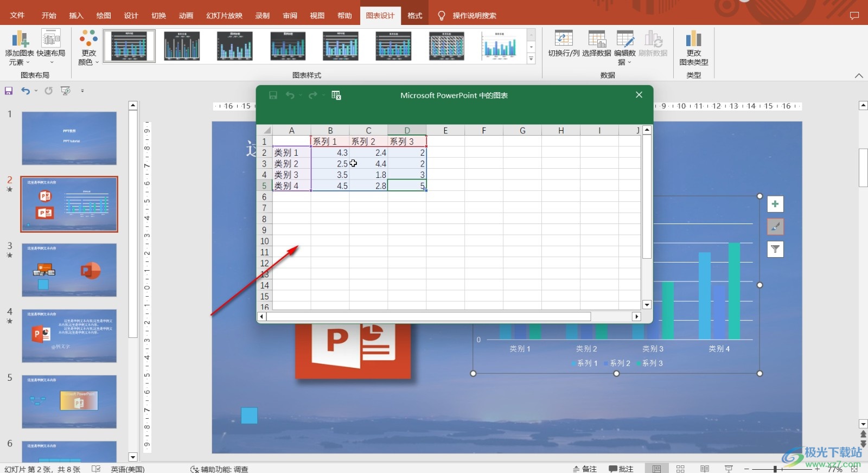
Task: Apply the second chart style thumbnail
Action: point(182,46)
